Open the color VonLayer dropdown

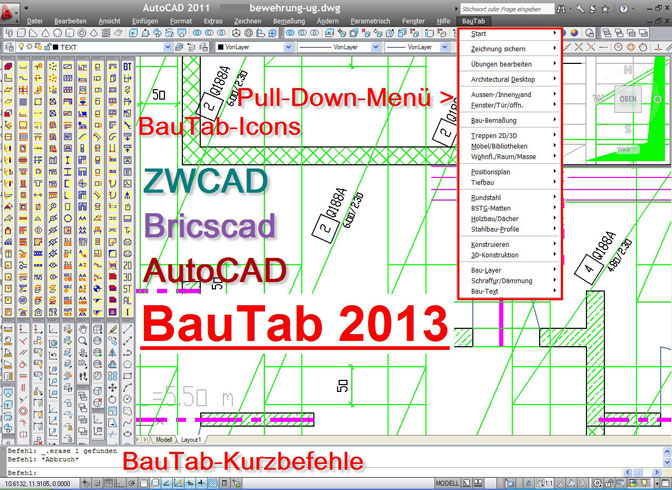coord(288,47)
